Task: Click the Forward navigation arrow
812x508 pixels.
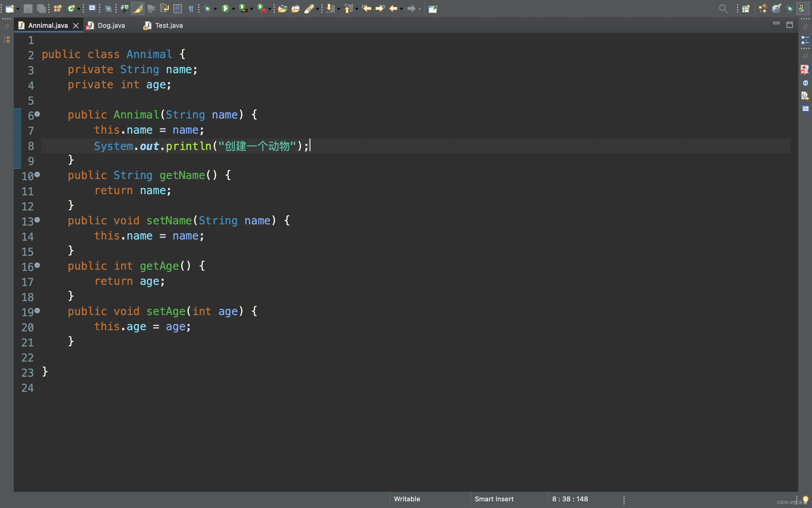Action: tap(411, 9)
